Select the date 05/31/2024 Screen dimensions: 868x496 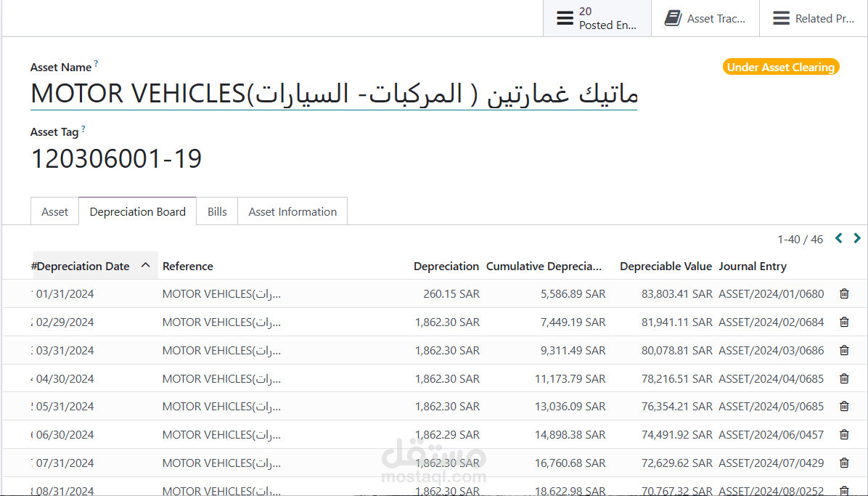point(65,406)
